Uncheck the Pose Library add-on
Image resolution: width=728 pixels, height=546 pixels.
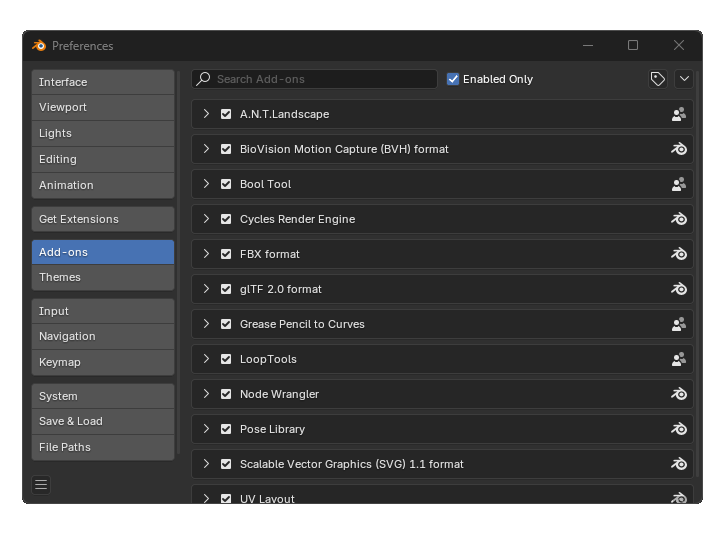pyautogui.click(x=226, y=429)
